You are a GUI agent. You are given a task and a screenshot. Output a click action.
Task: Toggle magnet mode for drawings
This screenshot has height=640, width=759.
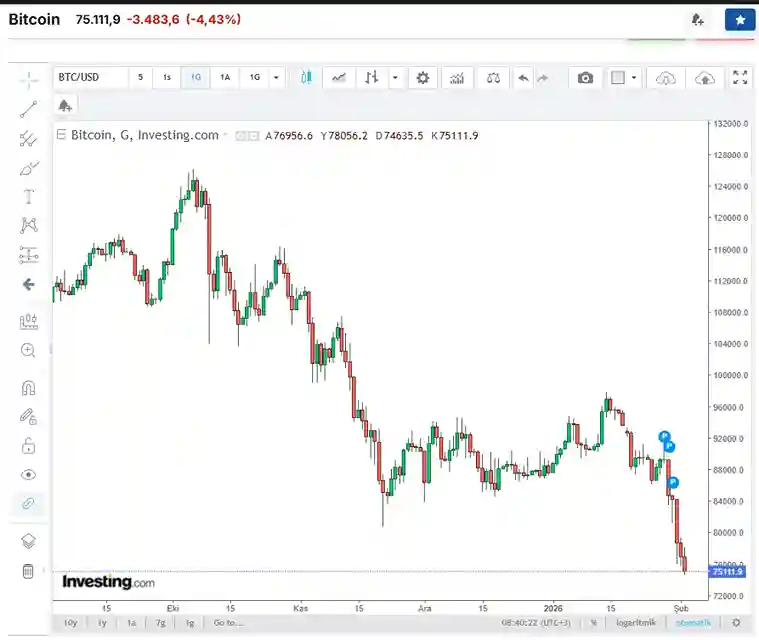point(29,388)
